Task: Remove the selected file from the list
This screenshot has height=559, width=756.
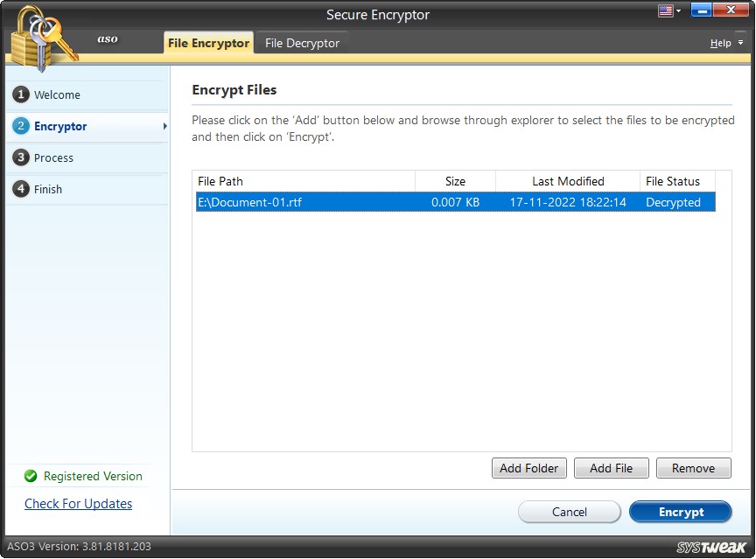Action: point(693,467)
